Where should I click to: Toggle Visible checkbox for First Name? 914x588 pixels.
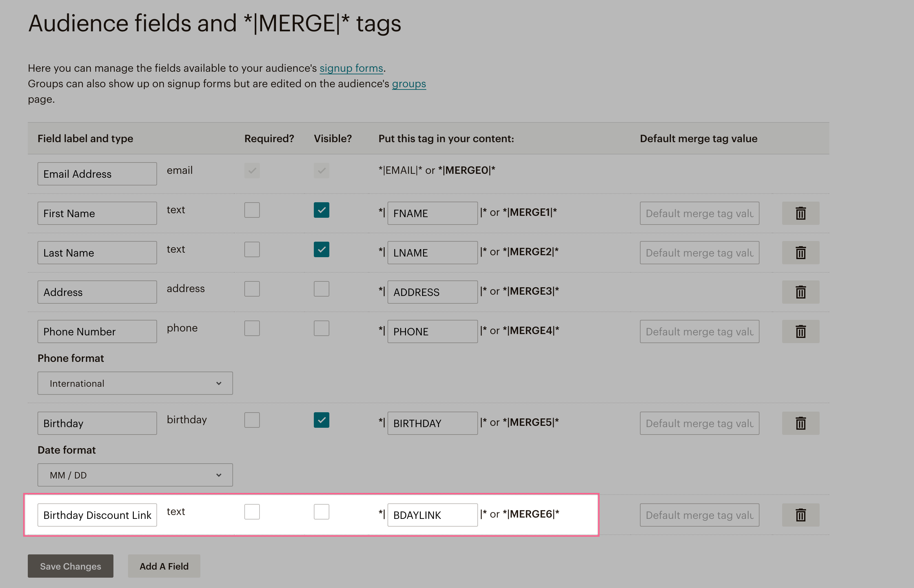point(321,210)
